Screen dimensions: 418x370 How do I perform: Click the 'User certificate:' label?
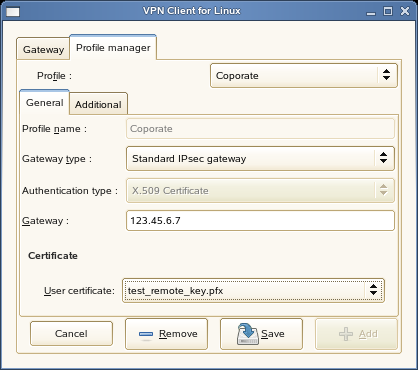click(x=79, y=291)
